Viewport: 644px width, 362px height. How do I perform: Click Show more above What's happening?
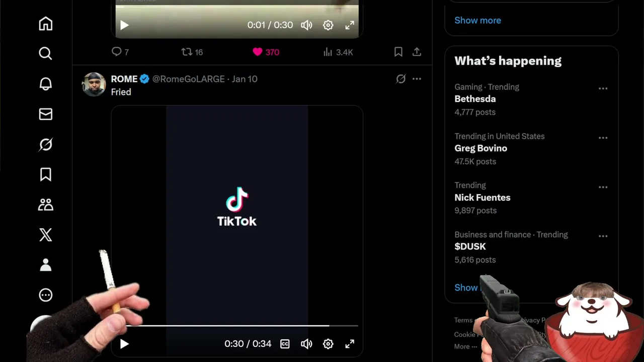pos(477,20)
